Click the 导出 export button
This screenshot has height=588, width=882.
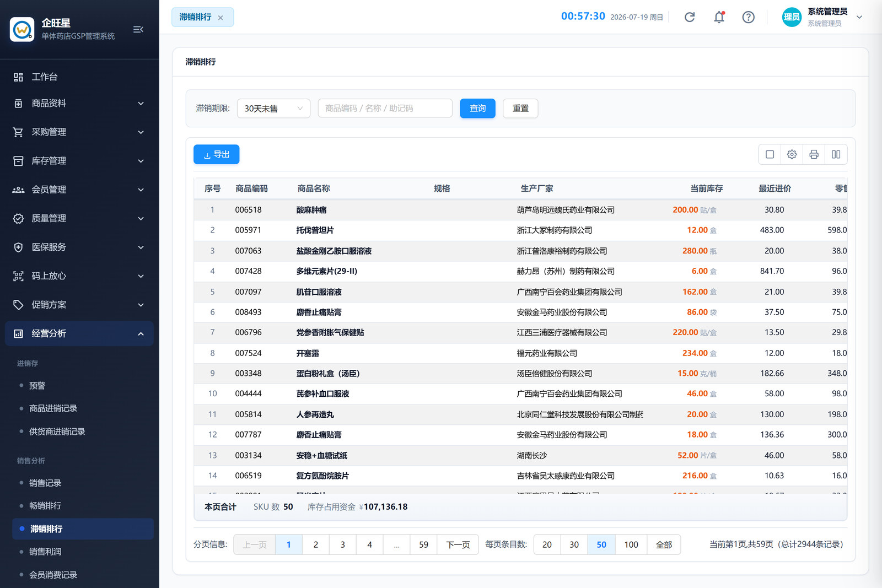pyautogui.click(x=216, y=154)
